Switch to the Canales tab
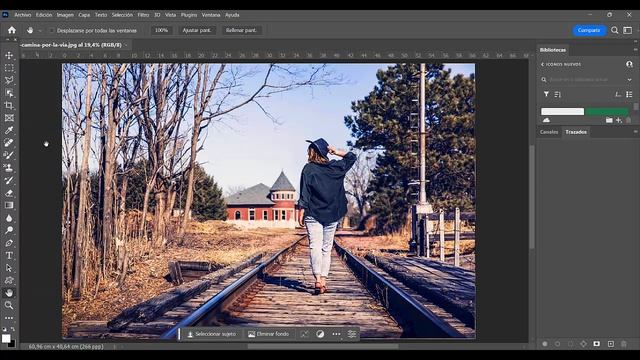Image resolution: width=640 pixels, height=360 pixels. point(549,132)
